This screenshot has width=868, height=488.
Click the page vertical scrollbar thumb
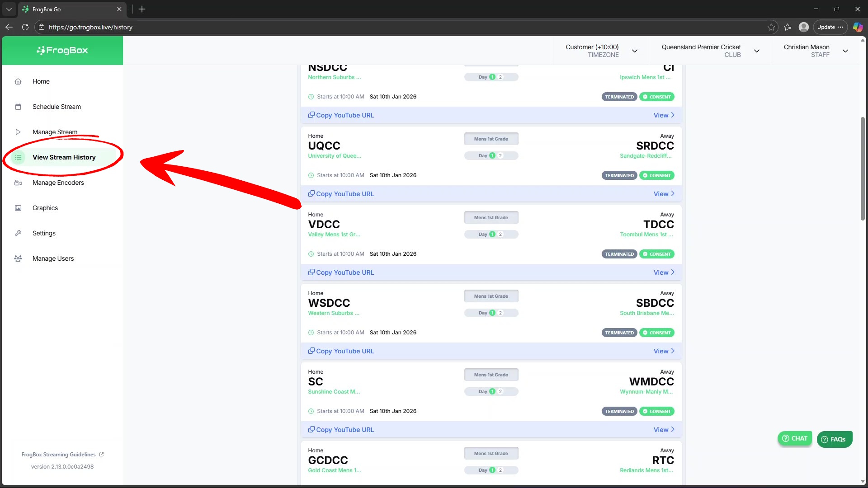point(863,169)
